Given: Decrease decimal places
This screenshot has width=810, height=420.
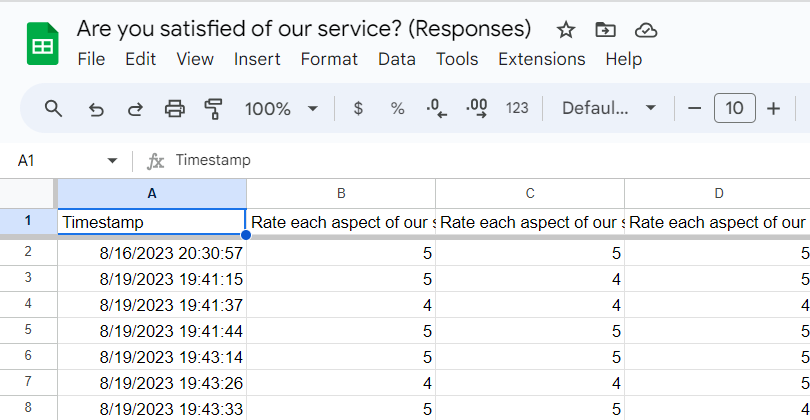Looking at the screenshot, I should [x=437, y=108].
